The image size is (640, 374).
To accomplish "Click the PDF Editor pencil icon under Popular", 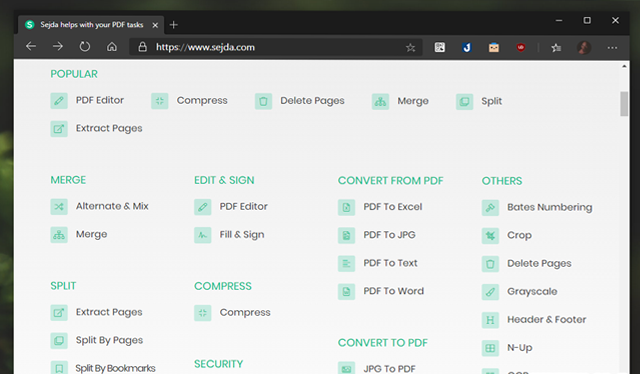I will [x=59, y=100].
